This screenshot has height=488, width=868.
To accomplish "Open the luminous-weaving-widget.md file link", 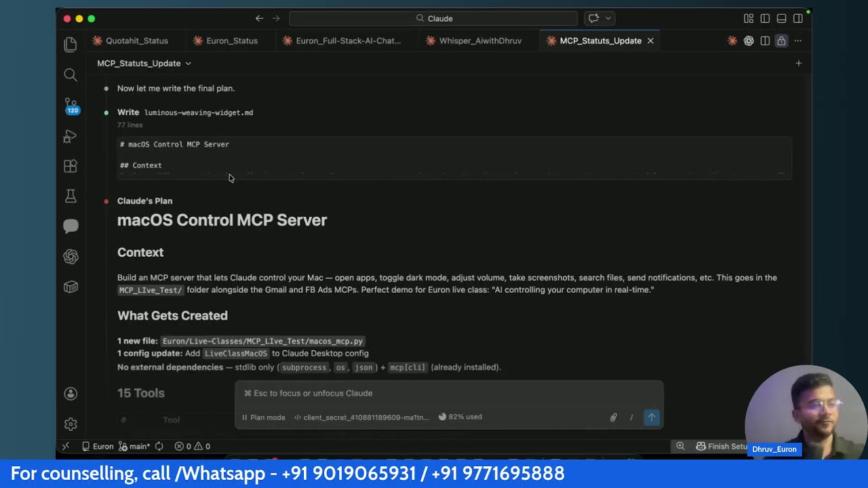I will (199, 113).
